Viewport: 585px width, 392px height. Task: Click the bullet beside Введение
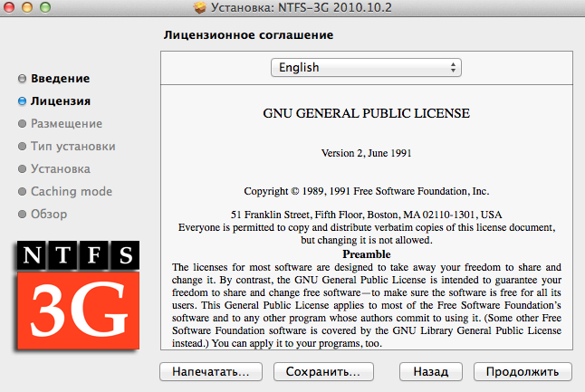[x=23, y=79]
